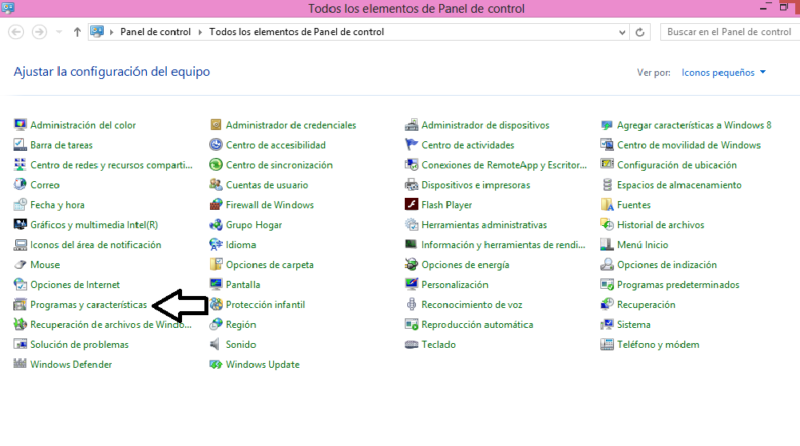Click the Administración del color icon

click(20, 125)
